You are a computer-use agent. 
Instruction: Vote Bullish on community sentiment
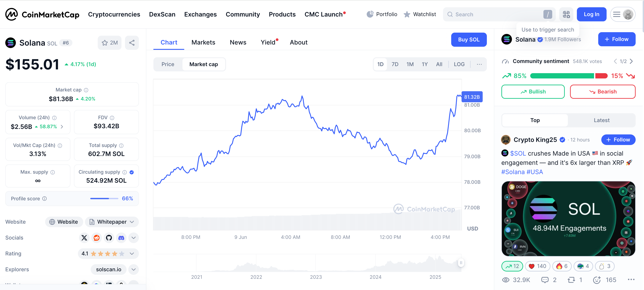coord(533,92)
